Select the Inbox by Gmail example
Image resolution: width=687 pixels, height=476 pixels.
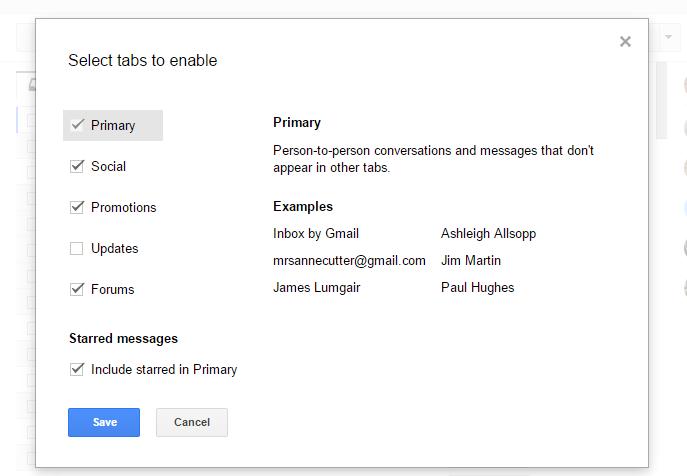[315, 233]
